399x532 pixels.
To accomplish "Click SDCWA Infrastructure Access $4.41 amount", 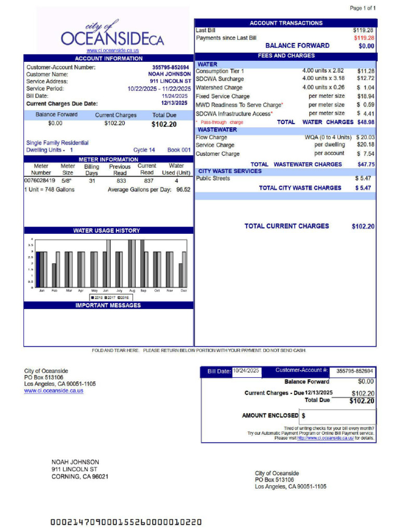I will [x=366, y=114].
